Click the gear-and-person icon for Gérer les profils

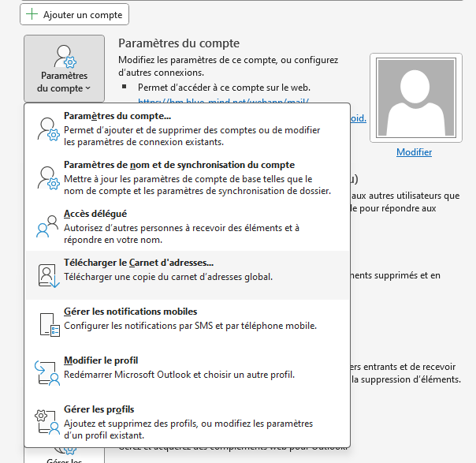pyautogui.click(x=48, y=421)
